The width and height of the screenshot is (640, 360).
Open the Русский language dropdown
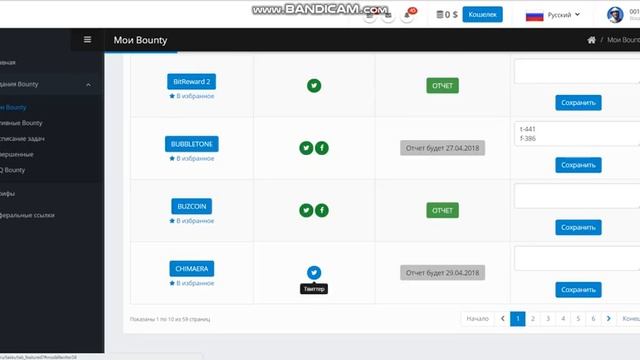point(563,15)
